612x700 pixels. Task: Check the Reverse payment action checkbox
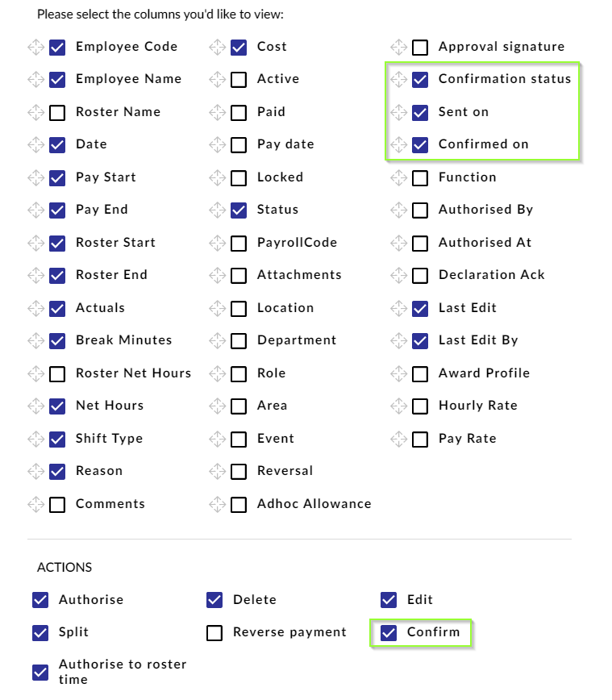tap(214, 633)
